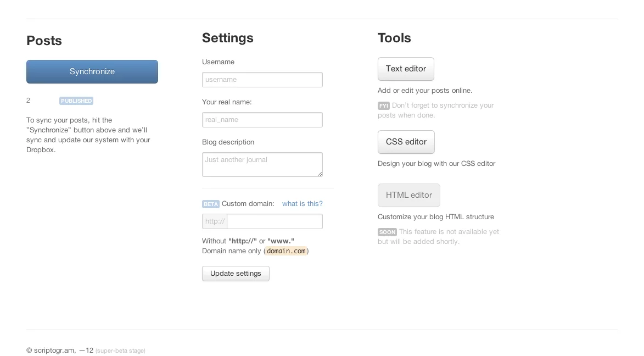Click the PUBLISHED status badge

pyautogui.click(x=76, y=101)
